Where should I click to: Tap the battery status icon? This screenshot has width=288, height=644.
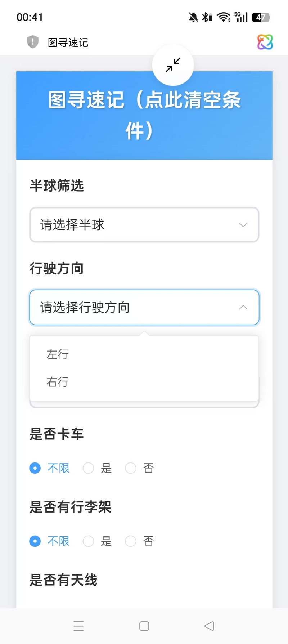pos(261,17)
